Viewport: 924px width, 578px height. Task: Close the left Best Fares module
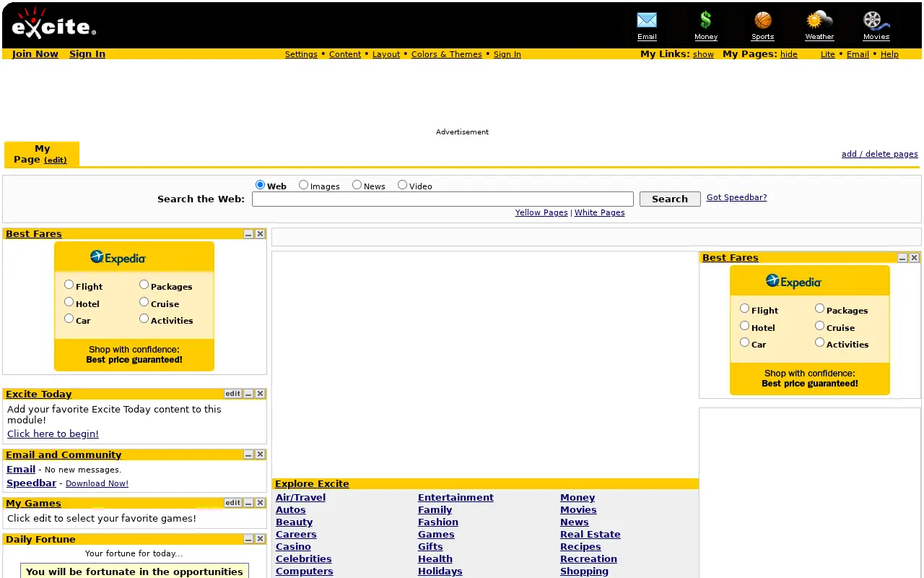pyautogui.click(x=261, y=234)
